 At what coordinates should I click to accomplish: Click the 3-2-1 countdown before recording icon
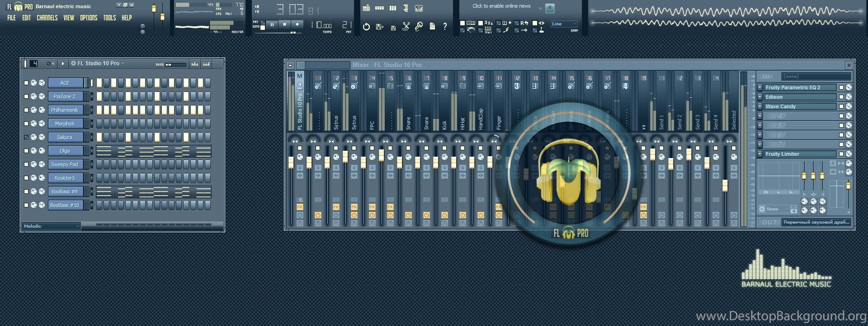(489, 23)
